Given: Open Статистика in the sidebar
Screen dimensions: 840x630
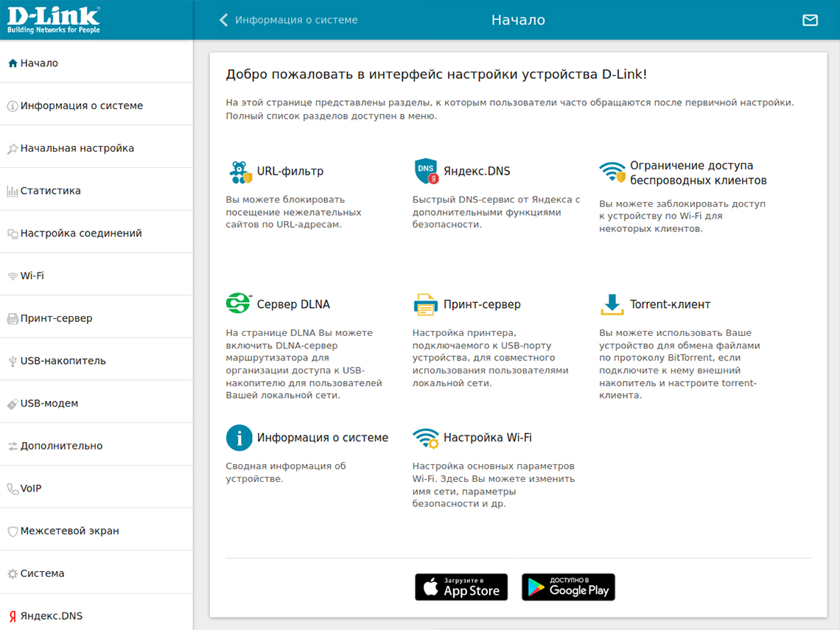Looking at the screenshot, I should [x=50, y=191].
